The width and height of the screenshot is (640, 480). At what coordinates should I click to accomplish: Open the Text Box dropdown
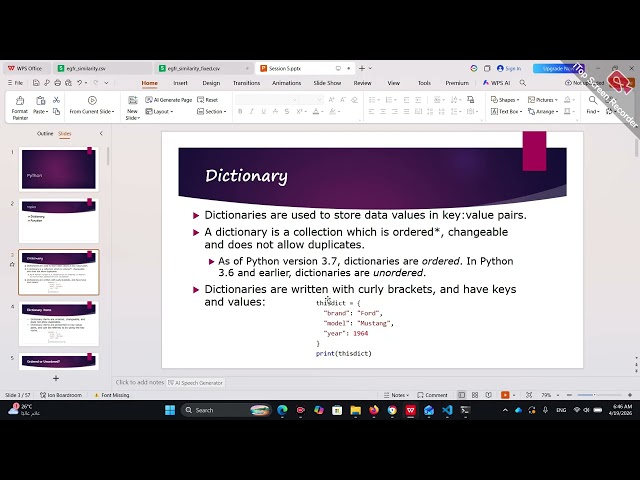coord(506,111)
